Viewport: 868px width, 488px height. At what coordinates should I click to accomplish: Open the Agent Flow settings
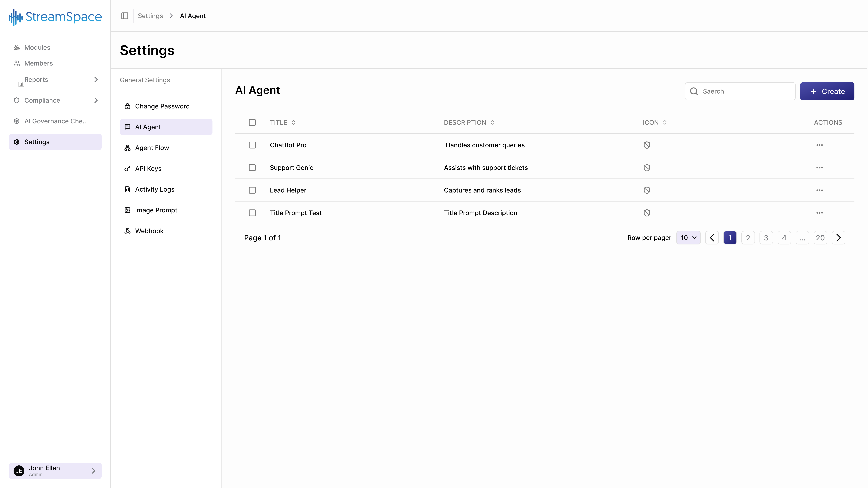tap(166, 148)
